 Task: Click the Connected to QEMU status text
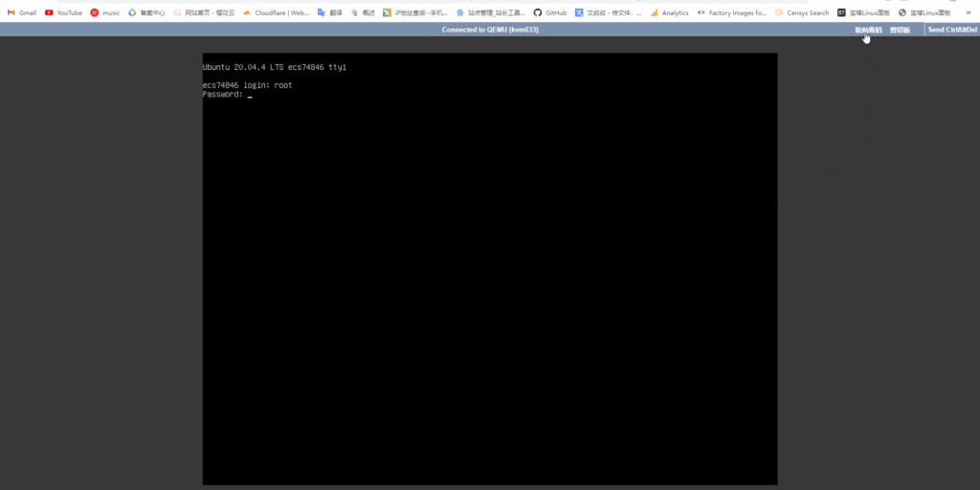tap(489, 30)
